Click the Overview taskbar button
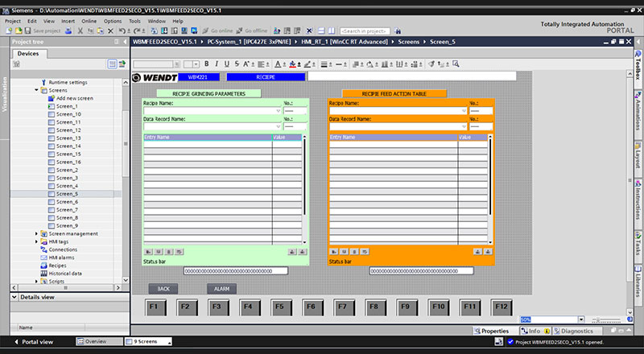The width and height of the screenshot is (644, 354). (98, 341)
